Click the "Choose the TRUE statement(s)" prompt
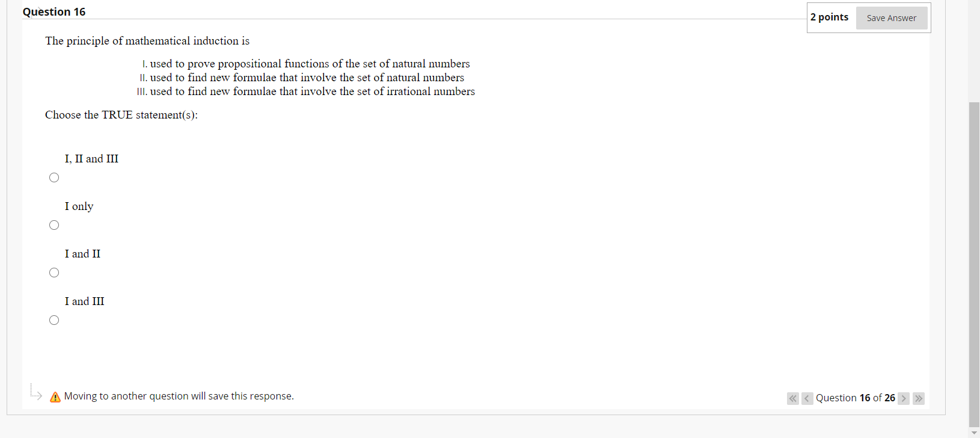Screen dimensions: 980x438 point(122,114)
